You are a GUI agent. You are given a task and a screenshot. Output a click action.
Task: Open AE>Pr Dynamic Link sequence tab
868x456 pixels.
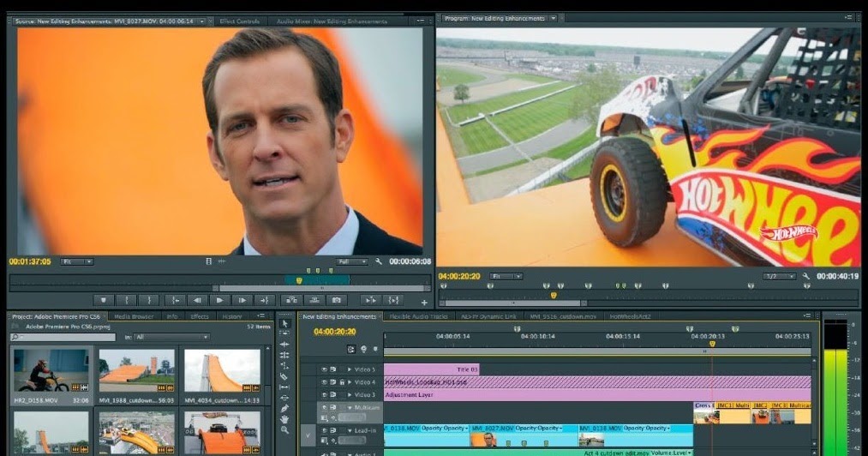488,316
